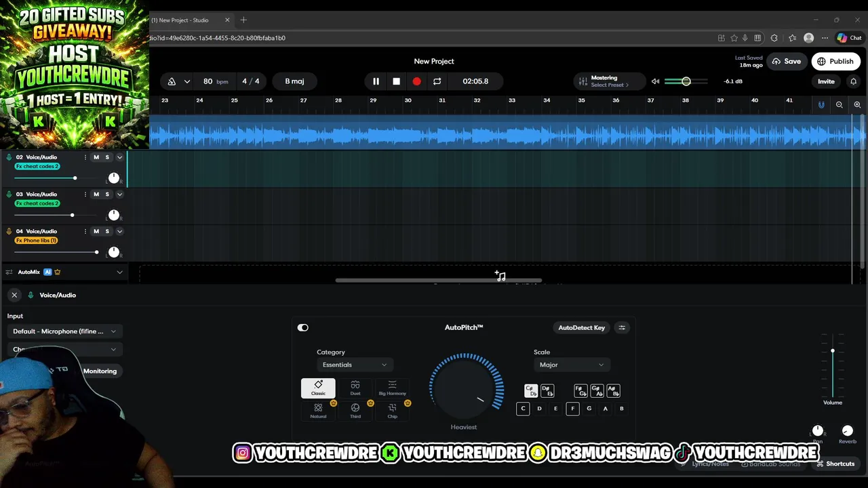Viewport: 868px width, 488px height.
Task: Select the Classic AutoPitch effect
Action: 318,388
